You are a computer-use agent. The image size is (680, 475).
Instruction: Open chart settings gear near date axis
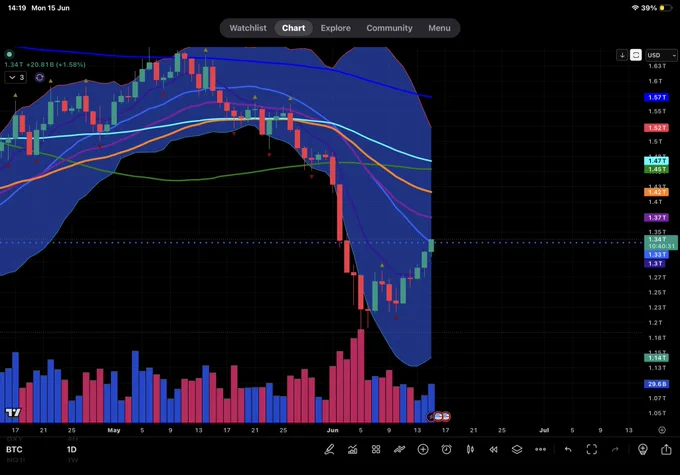662,430
